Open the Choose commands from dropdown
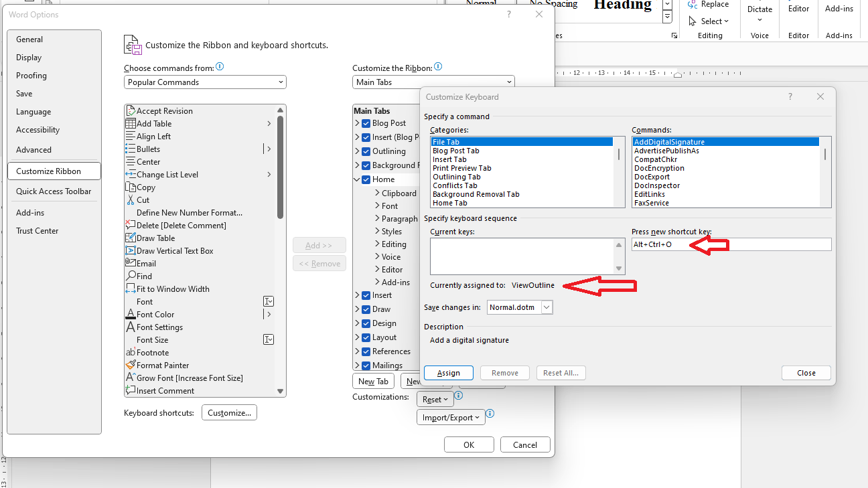This screenshot has height=488, width=868. [205, 82]
